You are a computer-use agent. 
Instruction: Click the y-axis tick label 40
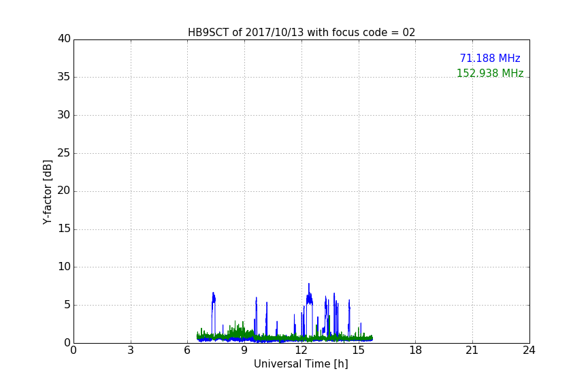pyautogui.click(x=64, y=39)
